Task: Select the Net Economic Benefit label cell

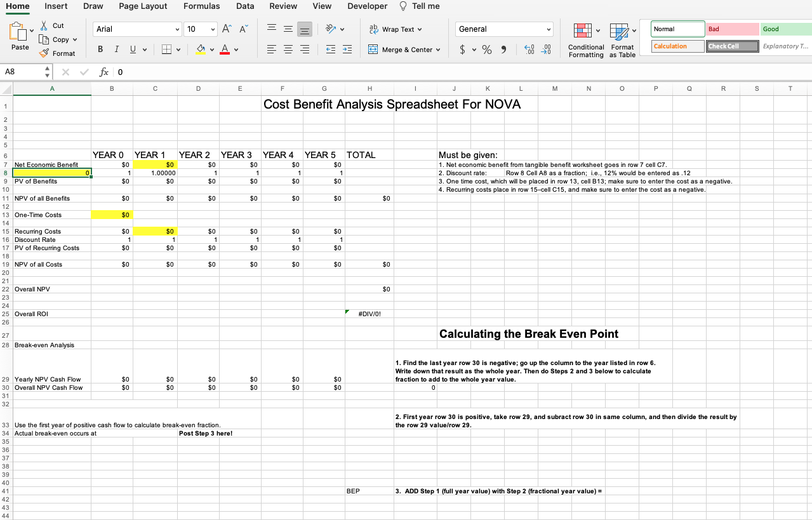Action: (52, 164)
